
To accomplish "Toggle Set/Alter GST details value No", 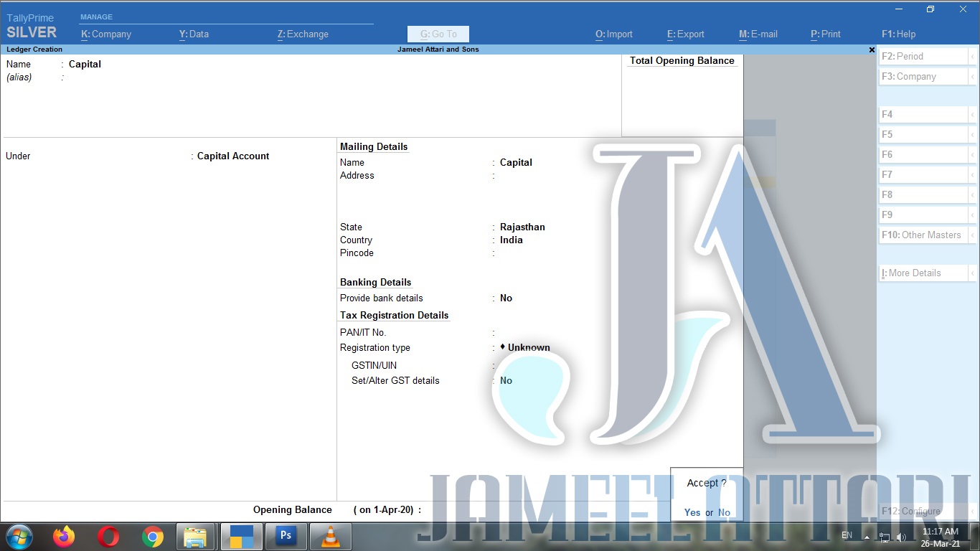I will click(506, 380).
